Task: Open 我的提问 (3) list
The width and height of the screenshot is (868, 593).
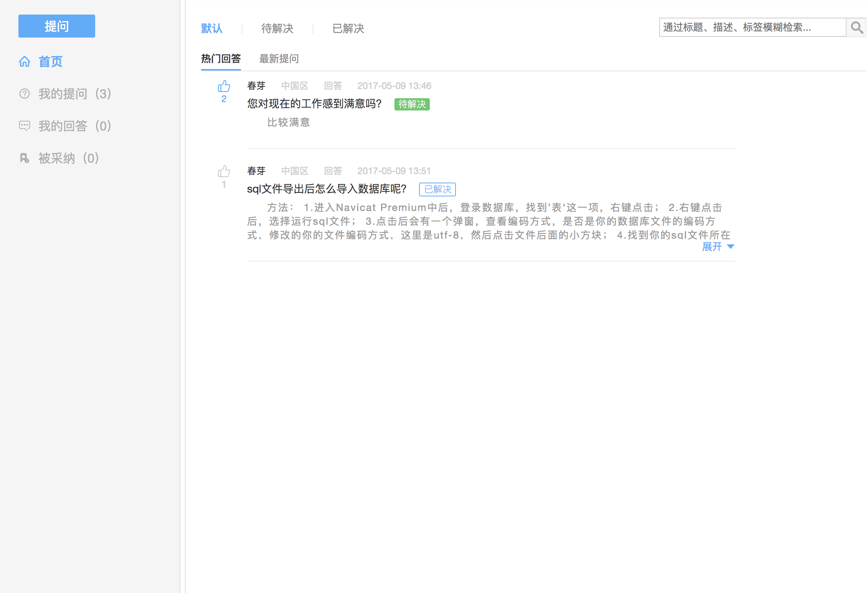Action: point(74,94)
